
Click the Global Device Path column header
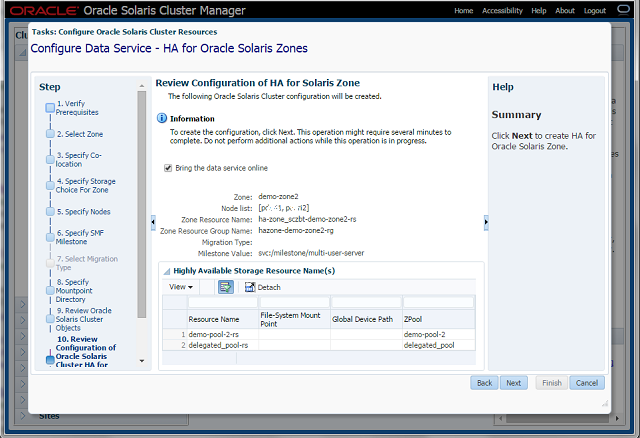click(366, 319)
